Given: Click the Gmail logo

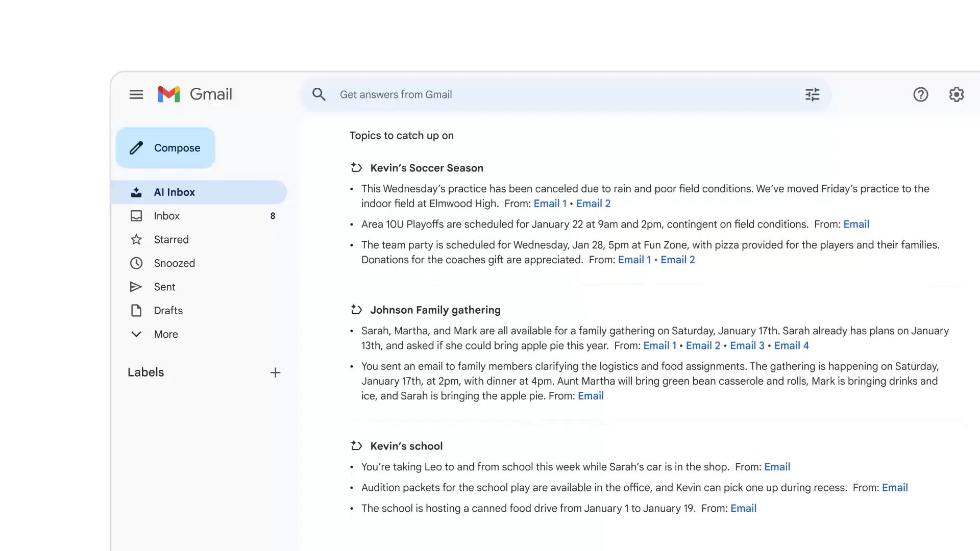Looking at the screenshot, I should tap(194, 94).
